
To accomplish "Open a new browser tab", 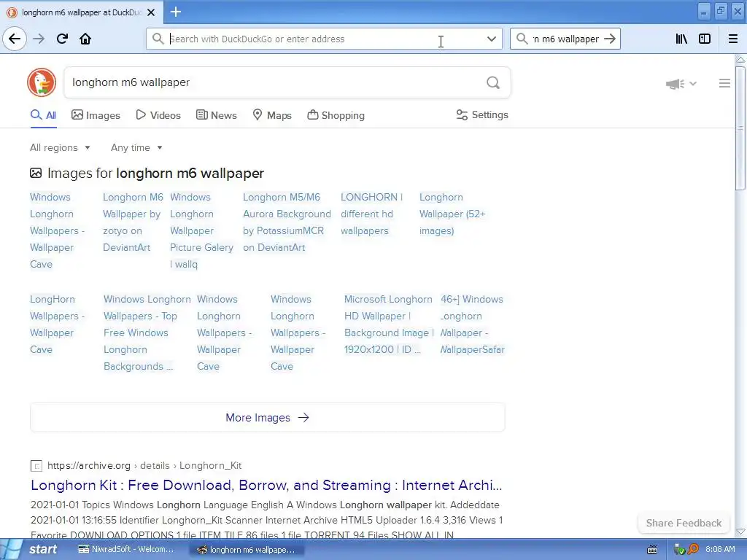I will pyautogui.click(x=175, y=12).
